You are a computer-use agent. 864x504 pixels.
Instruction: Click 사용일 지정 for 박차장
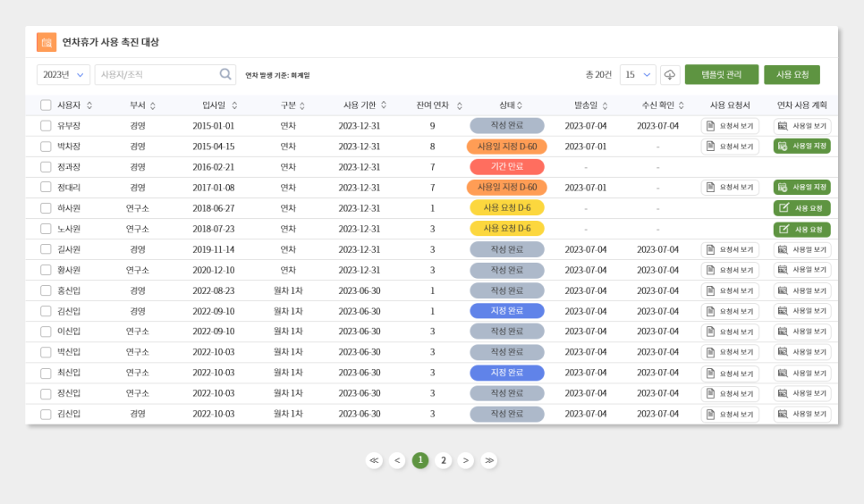(802, 146)
